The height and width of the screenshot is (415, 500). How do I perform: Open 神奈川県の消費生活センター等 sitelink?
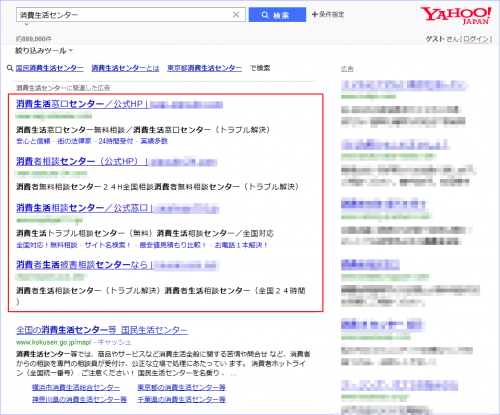coord(79,400)
